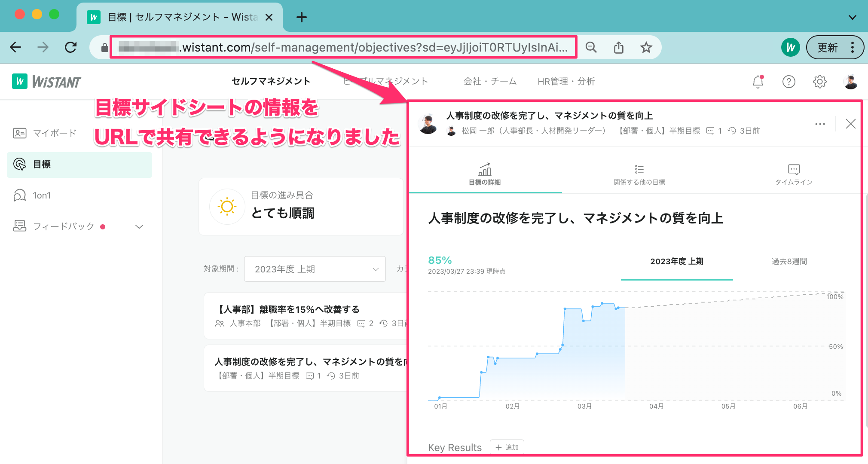868x464 pixels.
Task: Open the 離職率を15%へ改善する objective card
Action: click(288, 309)
